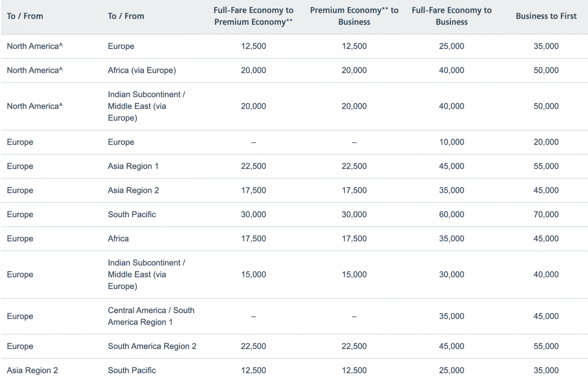Select the 'North America^' cell in first row
The height and width of the screenshot is (379, 588).
point(35,46)
